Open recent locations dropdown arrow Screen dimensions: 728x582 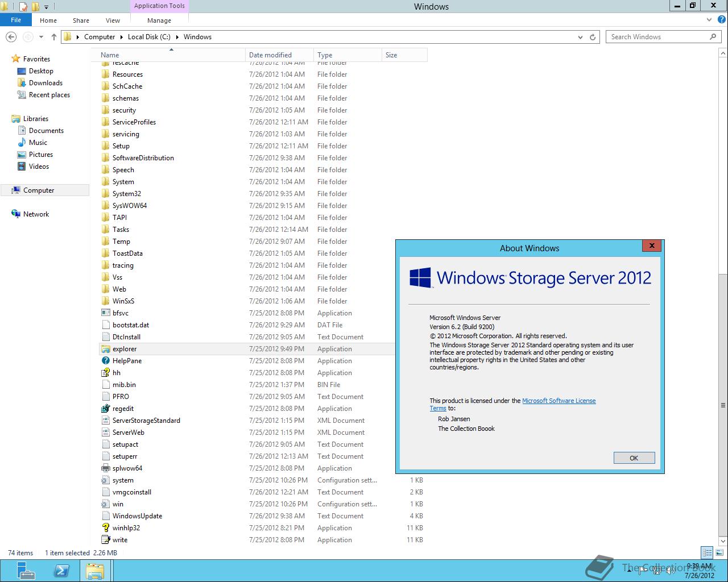pos(41,37)
